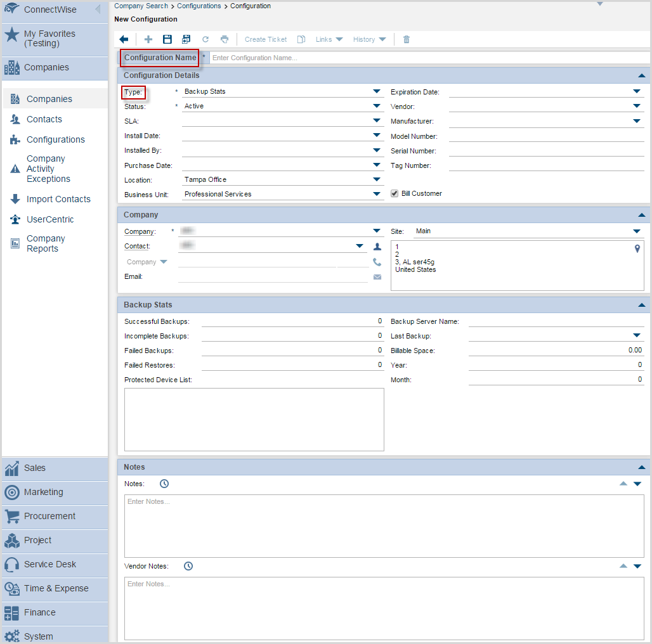Click the clock icon next to Notes
Image resolution: width=652 pixels, height=644 pixels.
point(164,484)
